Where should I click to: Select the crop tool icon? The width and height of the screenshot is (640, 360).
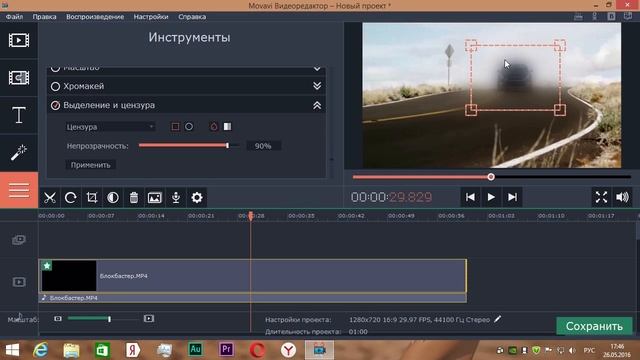pos(92,198)
